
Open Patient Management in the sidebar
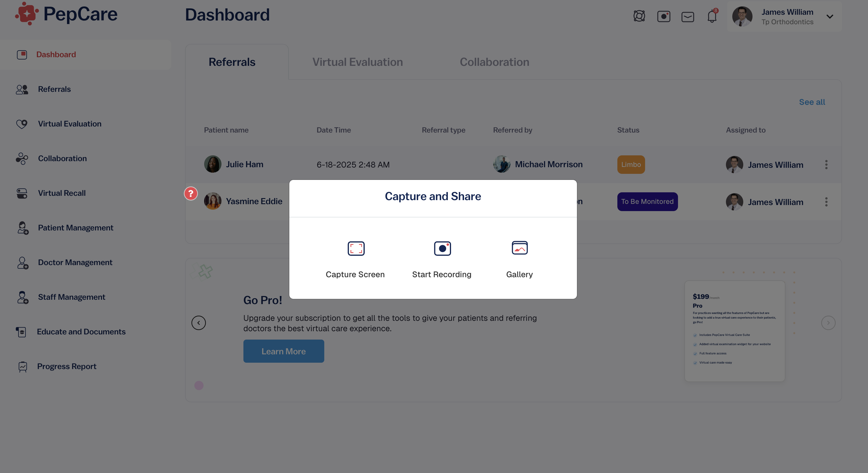pyautogui.click(x=75, y=228)
